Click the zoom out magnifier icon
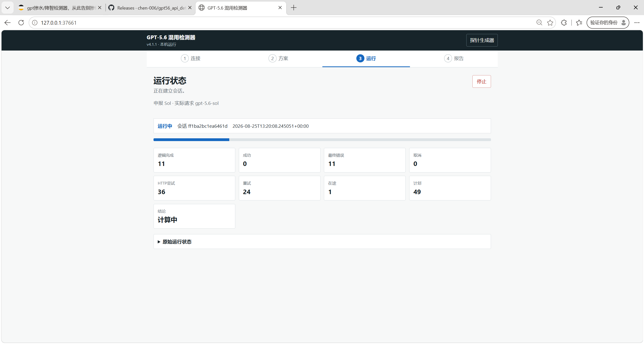The width and height of the screenshot is (644, 344). pyautogui.click(x=539, y=23)
